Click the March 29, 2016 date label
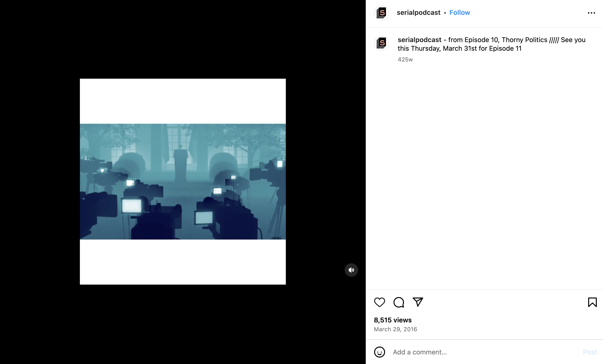This screenshot has height=364, width=603. 396,330
